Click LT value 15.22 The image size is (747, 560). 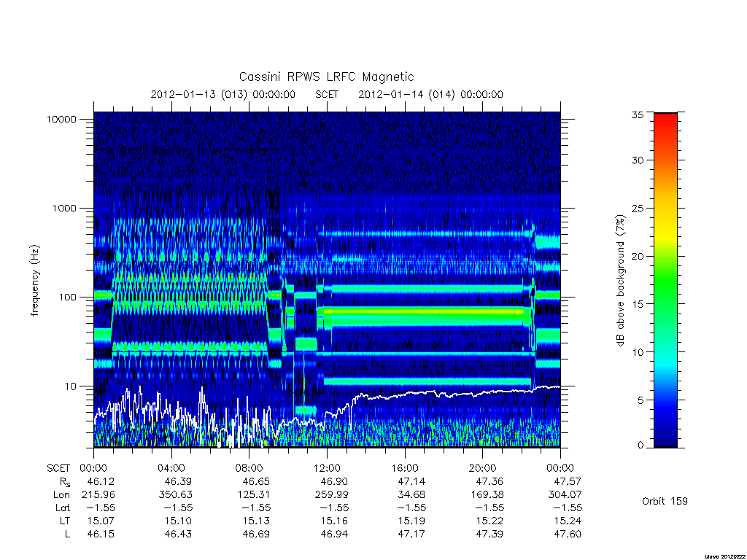(489, 521)
